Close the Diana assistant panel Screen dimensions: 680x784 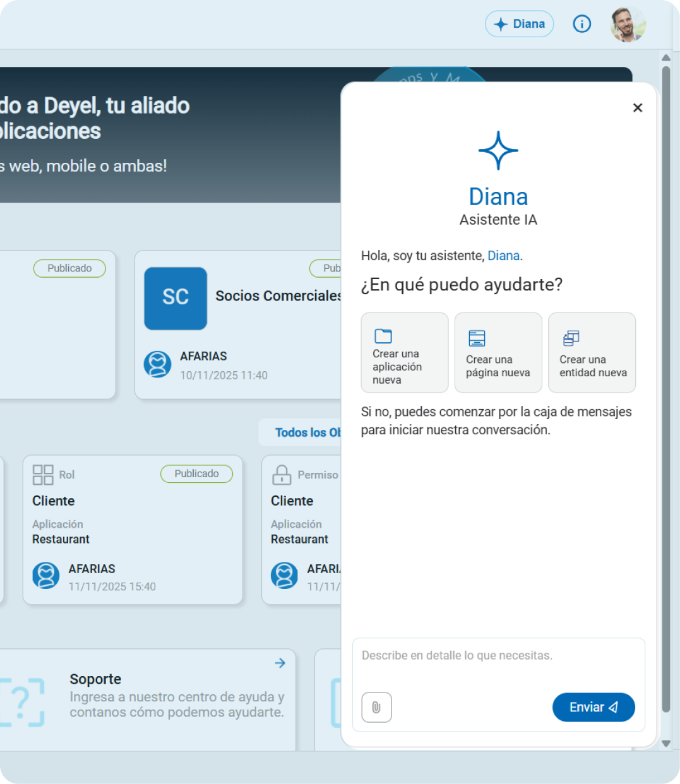[638, 108]
